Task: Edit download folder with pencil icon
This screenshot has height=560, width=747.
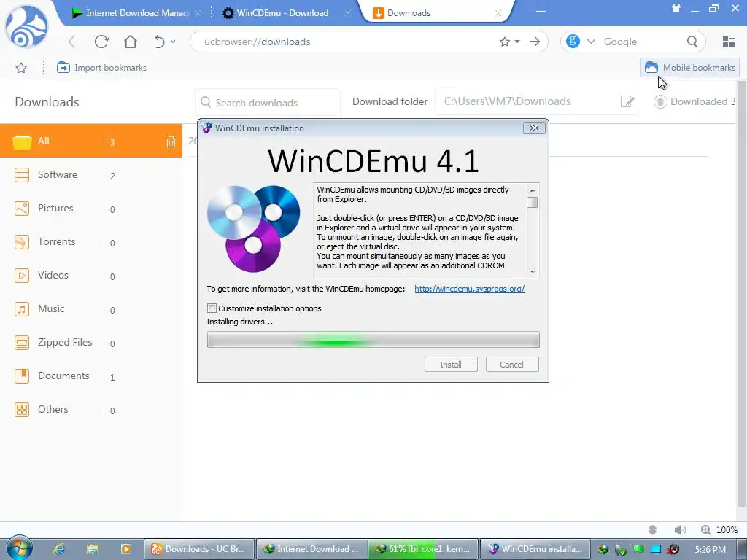Action: (627, 101)
